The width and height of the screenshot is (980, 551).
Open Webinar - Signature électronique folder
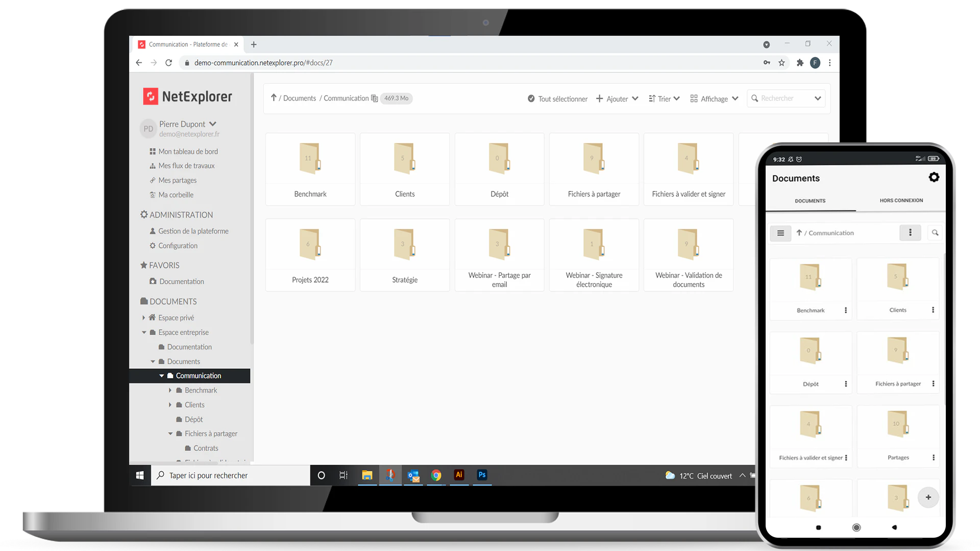point(594,255)
